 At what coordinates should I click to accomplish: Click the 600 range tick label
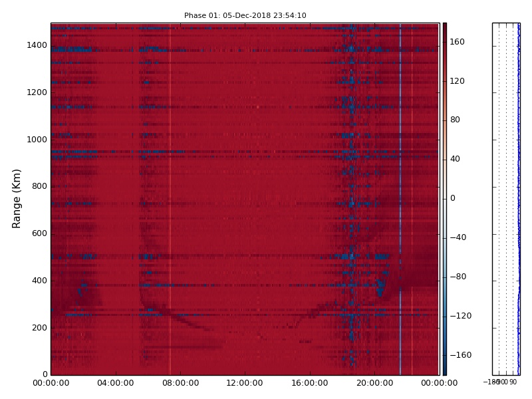pos(39,233)
